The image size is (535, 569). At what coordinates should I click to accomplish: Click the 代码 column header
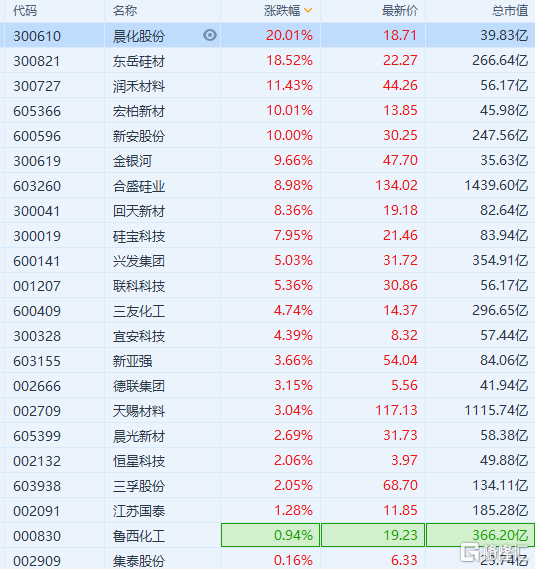tap(25, 11)
